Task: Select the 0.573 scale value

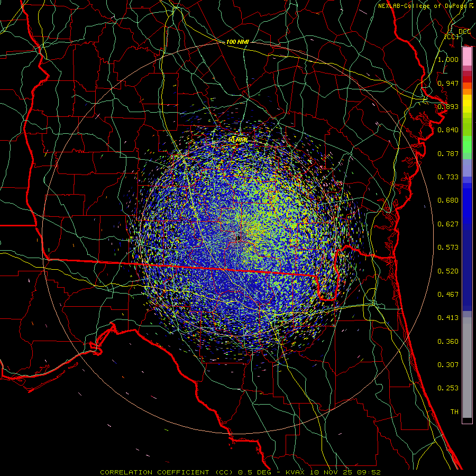Action: [x=448, y=248]
